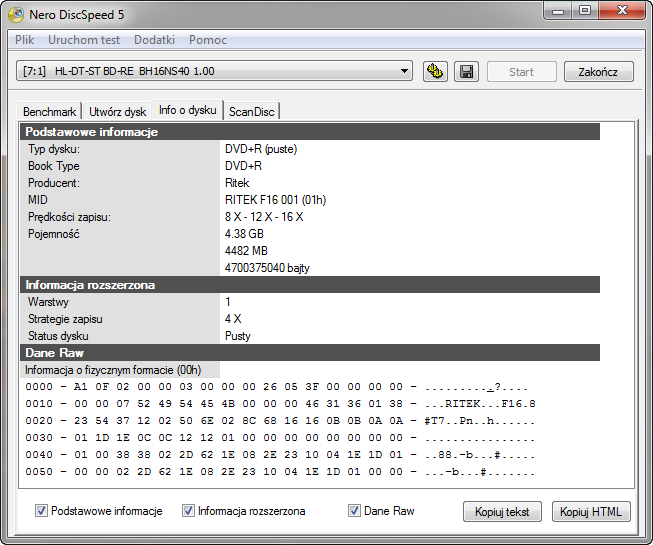Click the value 4700375040 bajty
This screenshot has height=545, width=653.
pos(267,268)
